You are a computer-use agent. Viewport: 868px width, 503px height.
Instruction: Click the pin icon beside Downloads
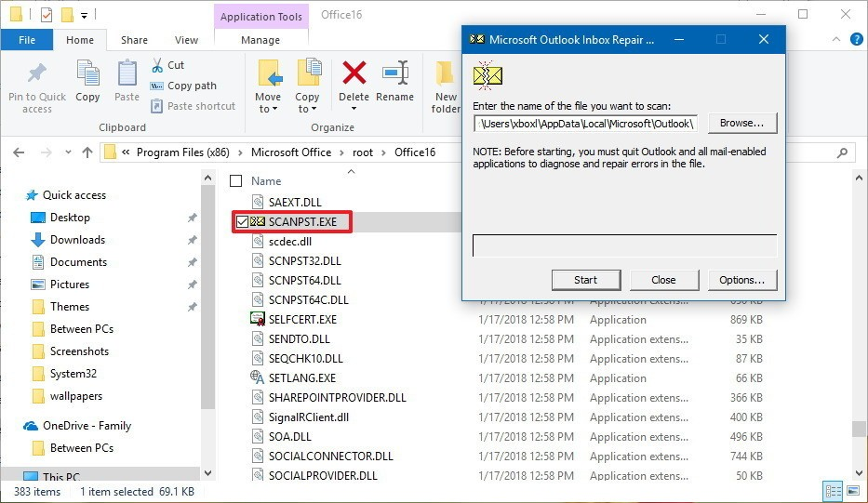(x=192, y=240)
